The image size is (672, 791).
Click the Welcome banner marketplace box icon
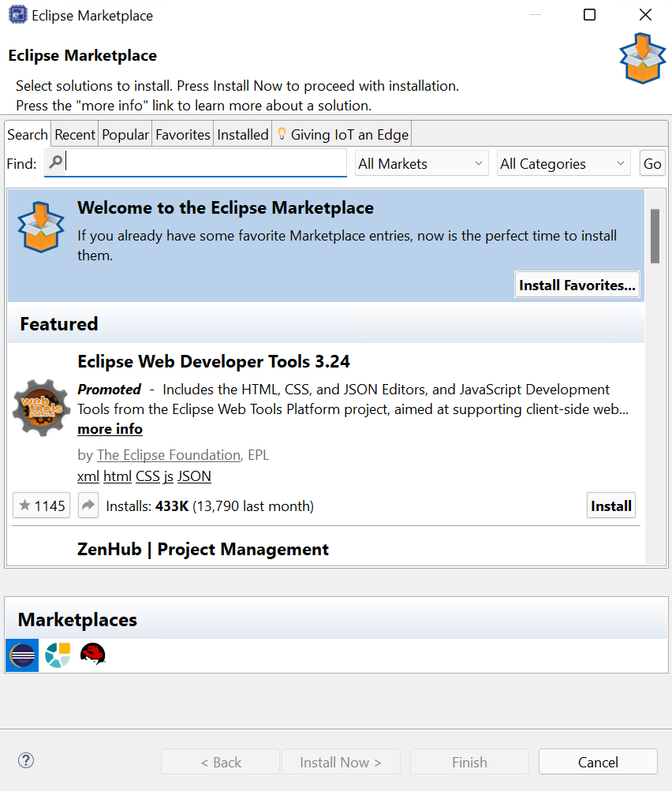(41, 226)
